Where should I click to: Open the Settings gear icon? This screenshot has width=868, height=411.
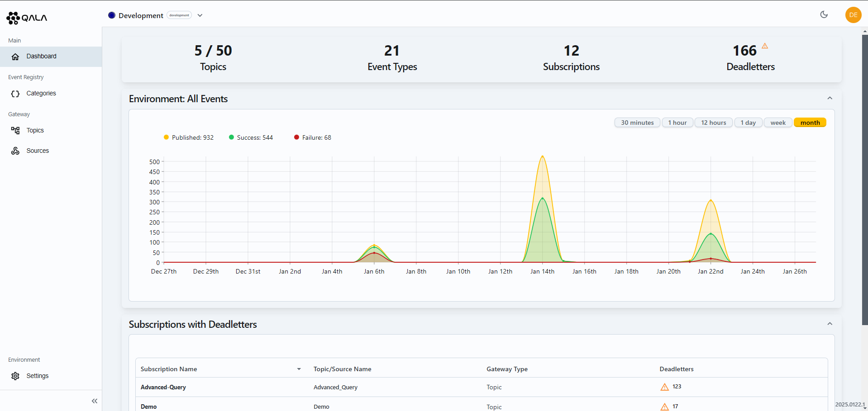click(x=15, y=376)
